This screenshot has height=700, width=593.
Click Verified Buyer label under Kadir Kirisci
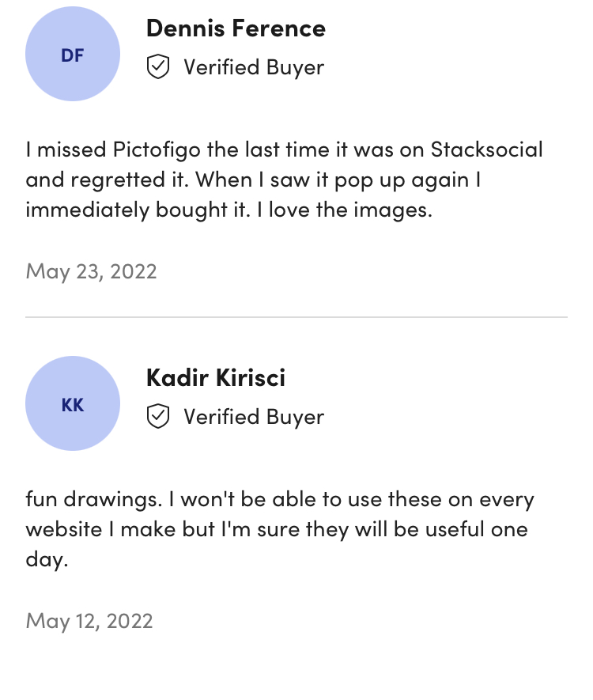click(254, 418)
